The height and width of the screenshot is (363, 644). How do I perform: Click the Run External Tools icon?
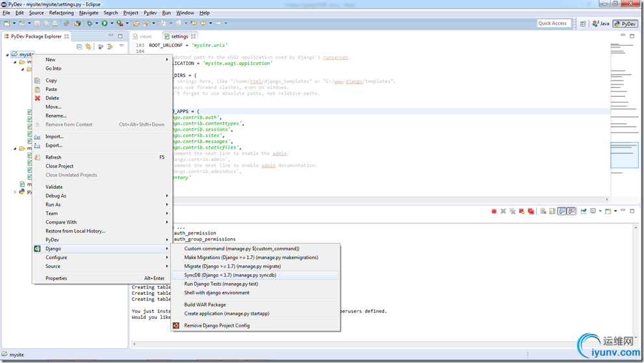pos(120,23)
